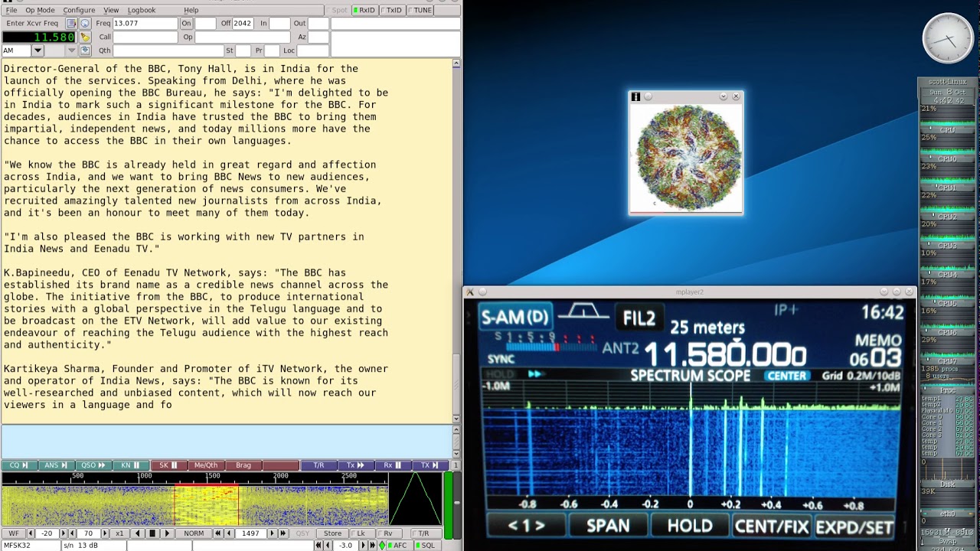Screen dimensions: 980x551
Task: Toggle the TUNE button
Action: (420, 10)
